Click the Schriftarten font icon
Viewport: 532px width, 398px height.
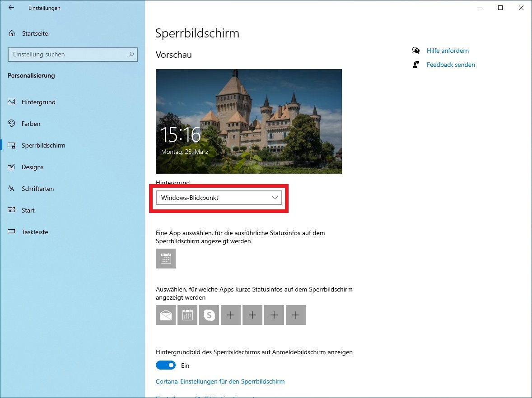[x=11, y=189]
